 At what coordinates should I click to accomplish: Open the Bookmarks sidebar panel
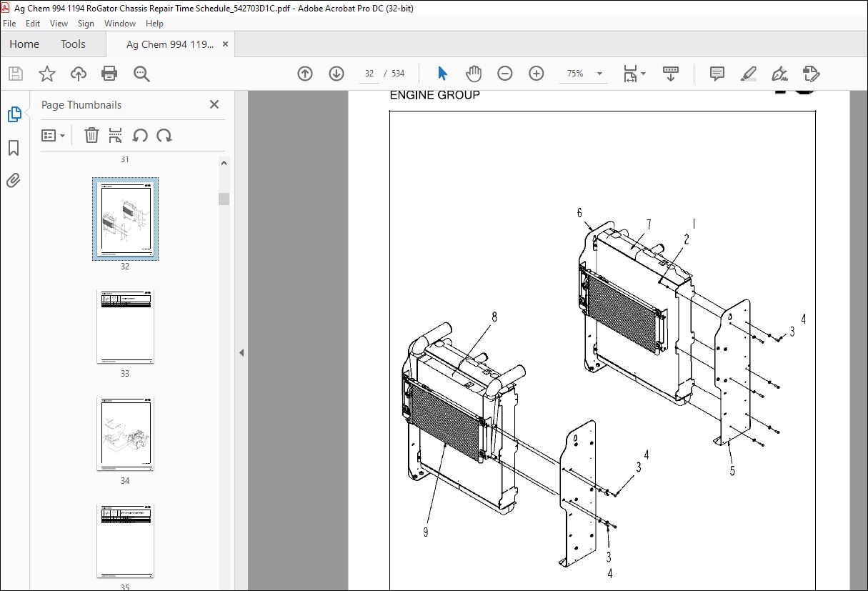tap(14, 148)
